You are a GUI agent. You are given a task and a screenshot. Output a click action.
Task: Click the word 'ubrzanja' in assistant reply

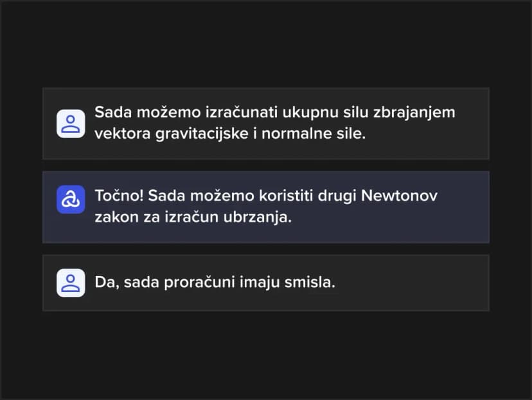[x=257, y=217]
